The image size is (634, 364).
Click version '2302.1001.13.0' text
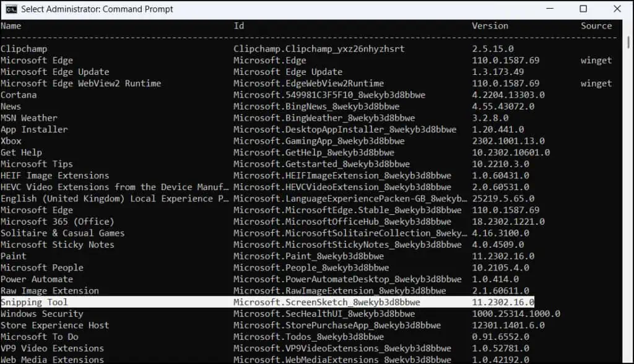pos(508,141)
